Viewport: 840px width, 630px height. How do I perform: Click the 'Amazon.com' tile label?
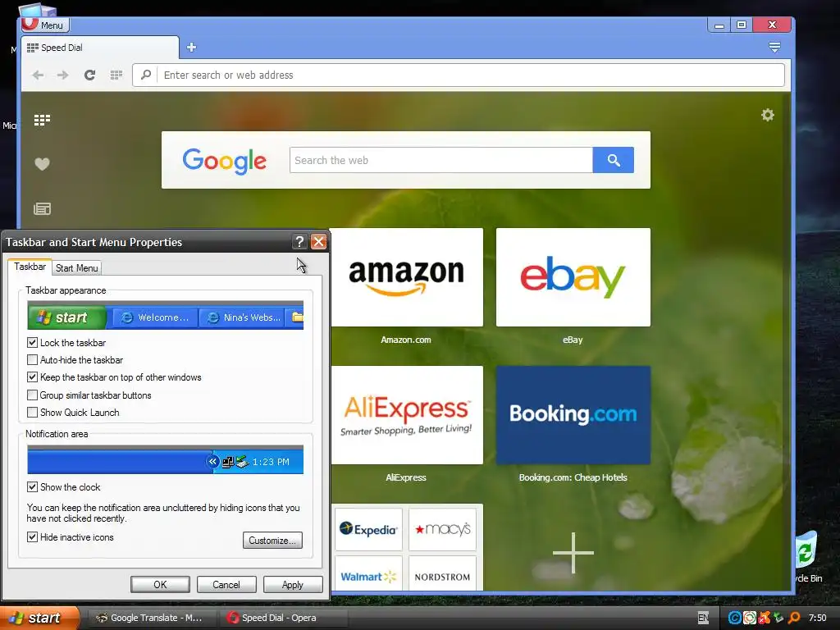click(406, 340)
